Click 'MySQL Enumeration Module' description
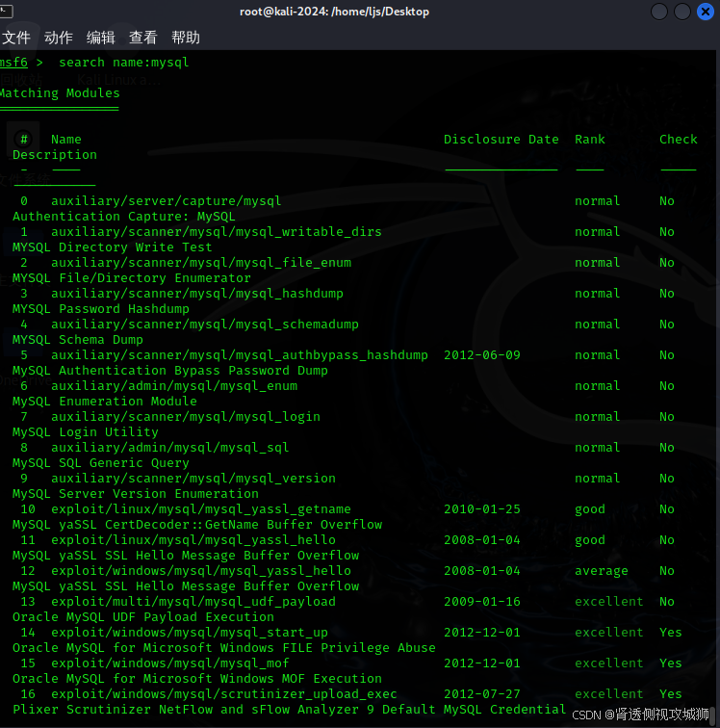 pos(105,402)
